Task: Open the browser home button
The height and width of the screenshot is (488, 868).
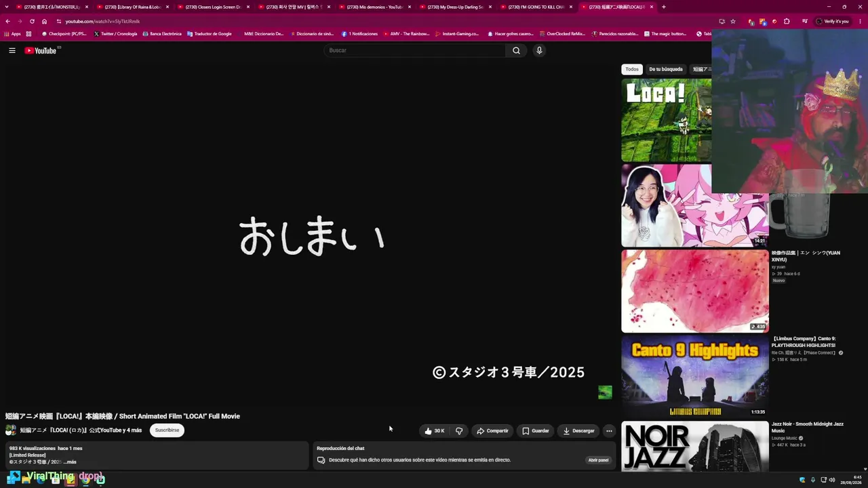Action: tap(44, 21)
